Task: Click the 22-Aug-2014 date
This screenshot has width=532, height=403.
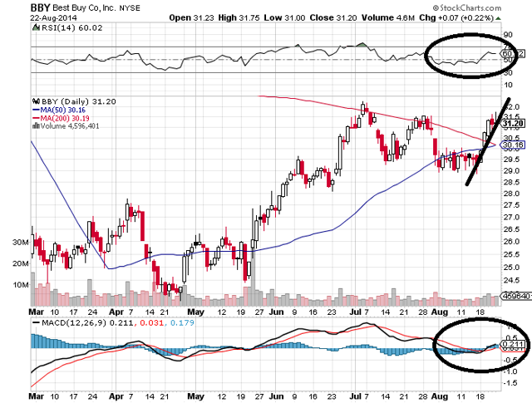Action: (53, 17)
